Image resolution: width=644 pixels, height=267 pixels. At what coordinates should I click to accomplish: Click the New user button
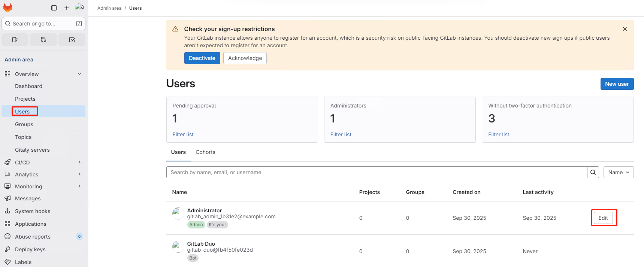(617, 84)
